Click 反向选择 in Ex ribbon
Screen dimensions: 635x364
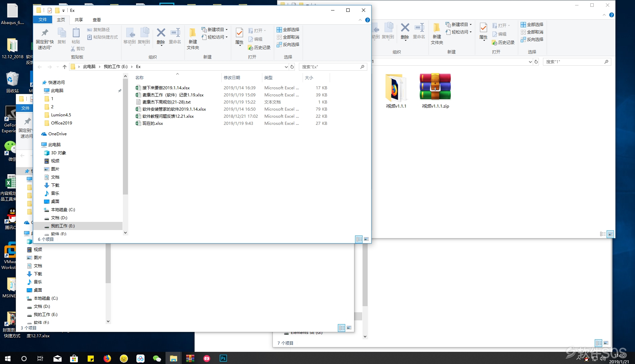click(x=288, y=45)
